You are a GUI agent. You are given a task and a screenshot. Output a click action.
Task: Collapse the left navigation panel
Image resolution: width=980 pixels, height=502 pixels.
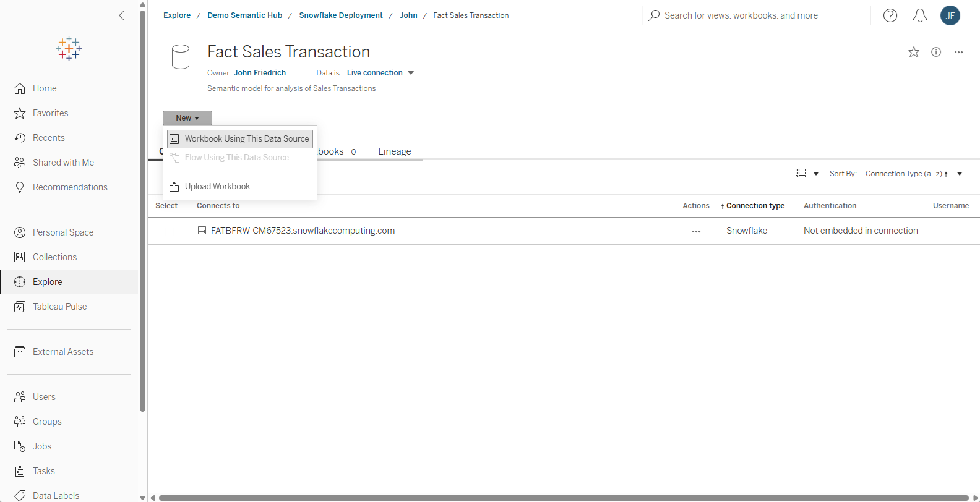[x=122, y=15]
